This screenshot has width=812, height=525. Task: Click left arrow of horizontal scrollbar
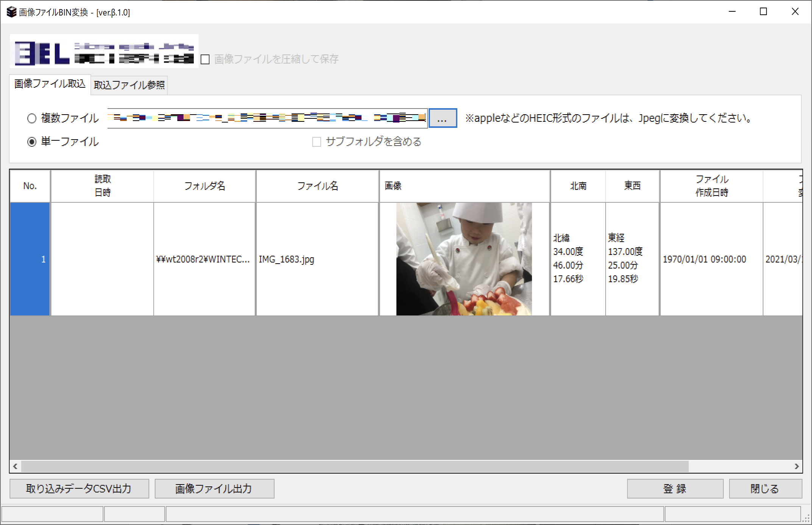(x=15, y=466)
